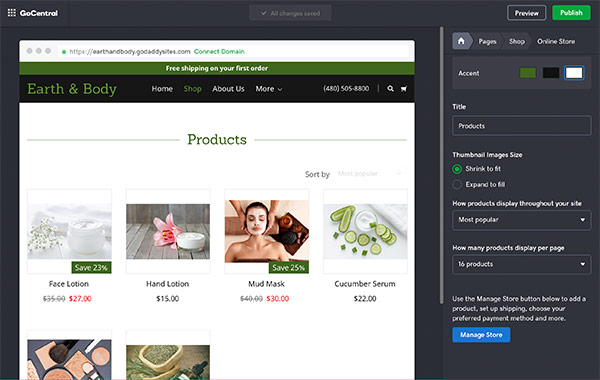Click the Face Lotion product name
Image resolution: width=600 pixels, height=380 pixels.
[69, 284]
